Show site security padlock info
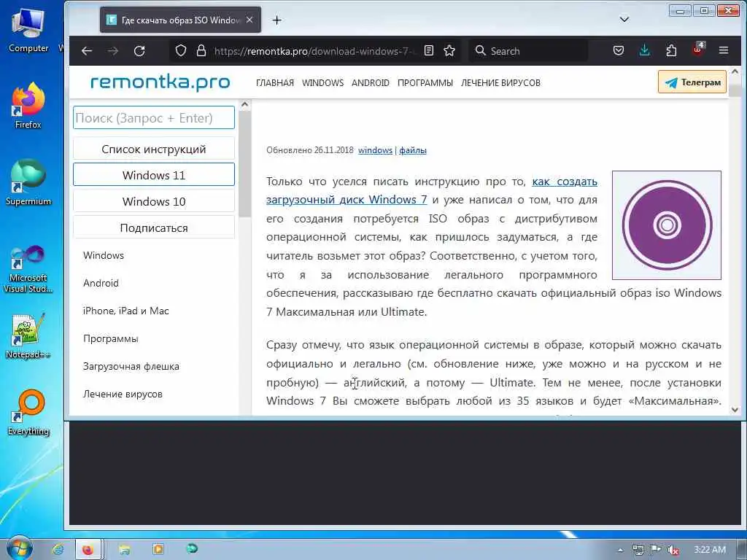This screenshot has height=560, width=747. point(201,51)
